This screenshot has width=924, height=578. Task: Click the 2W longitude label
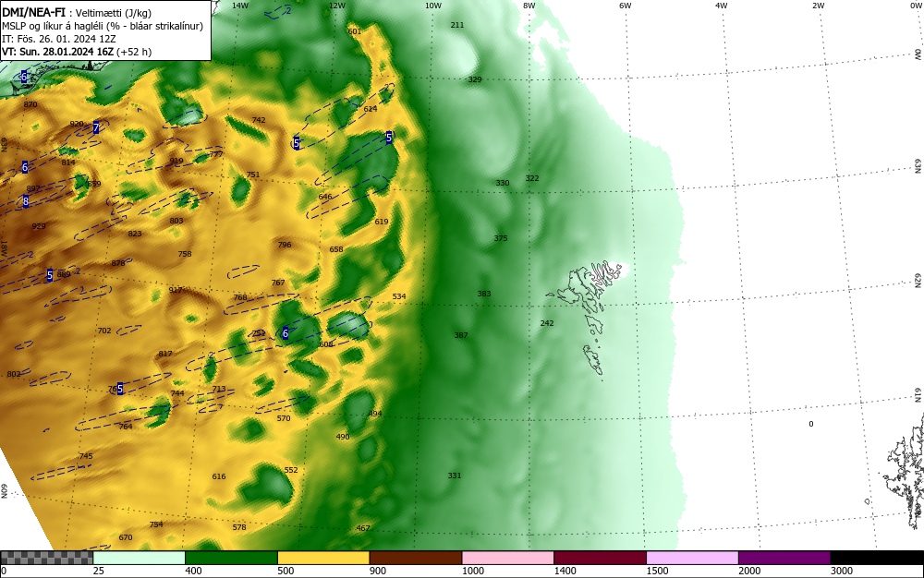tap(818, 6)
